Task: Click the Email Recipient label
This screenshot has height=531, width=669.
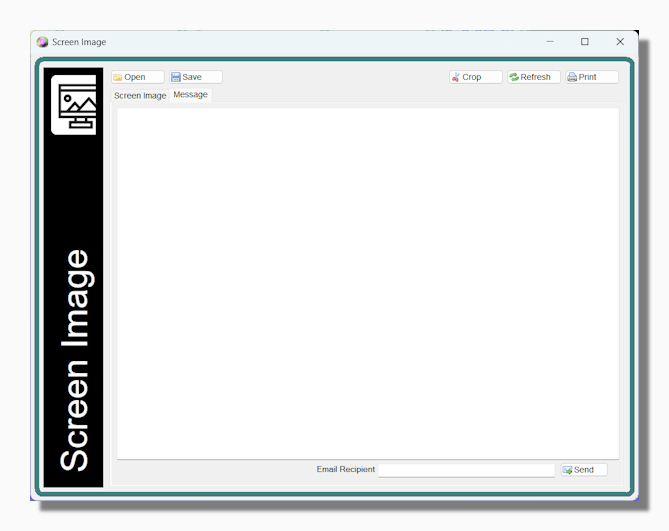Action: (346, 469)
